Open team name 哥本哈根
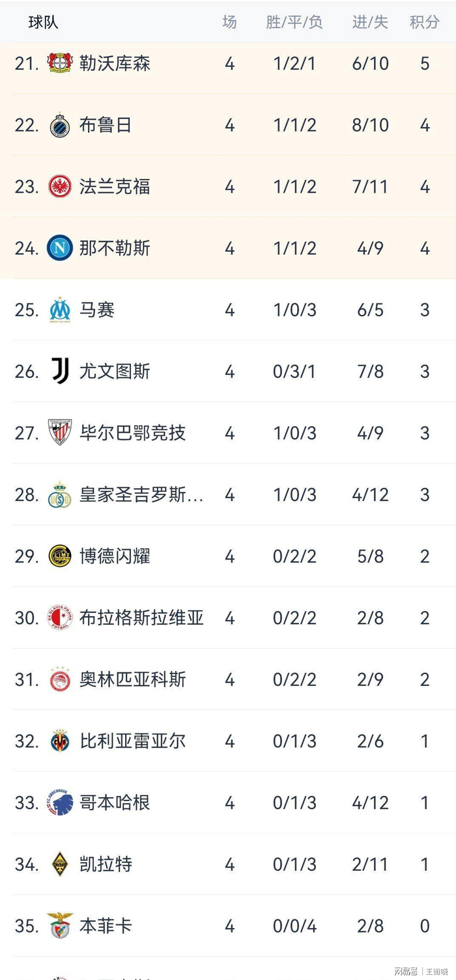Image resolution: width=456 pixels, height=980 pixels. click(115, 802)
